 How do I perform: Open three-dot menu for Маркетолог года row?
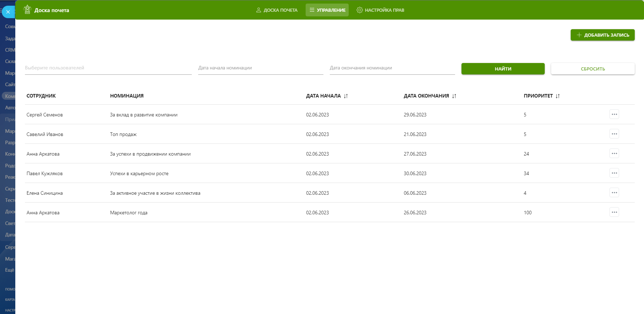(x=614, y=212)
